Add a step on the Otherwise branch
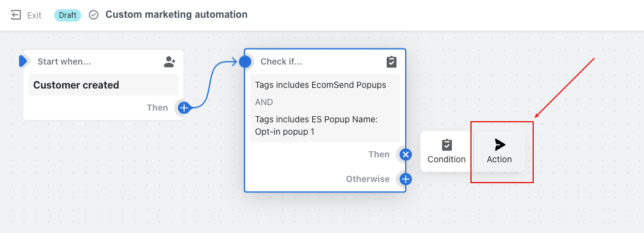The image size is (644, 233). pyautogui.click(x=406, y=180)
